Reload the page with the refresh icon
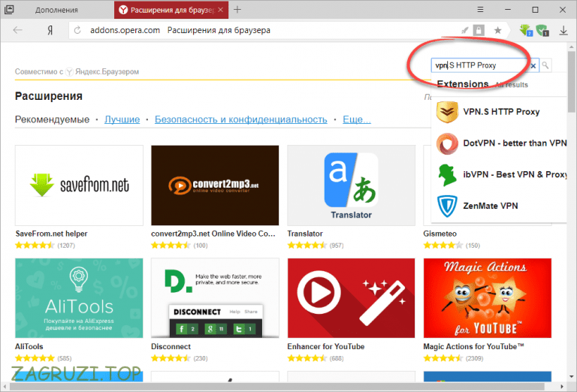This screenshot has height=392, width=577. point(77,30)
